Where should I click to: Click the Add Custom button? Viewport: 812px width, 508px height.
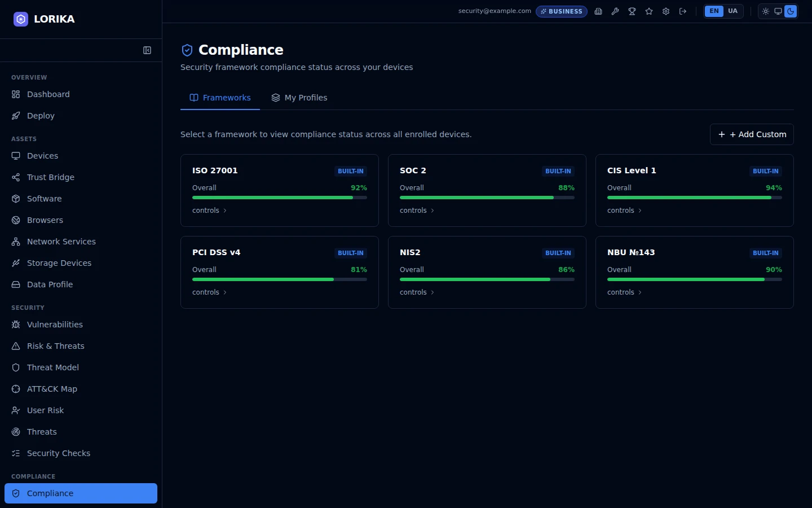[752, 134]
